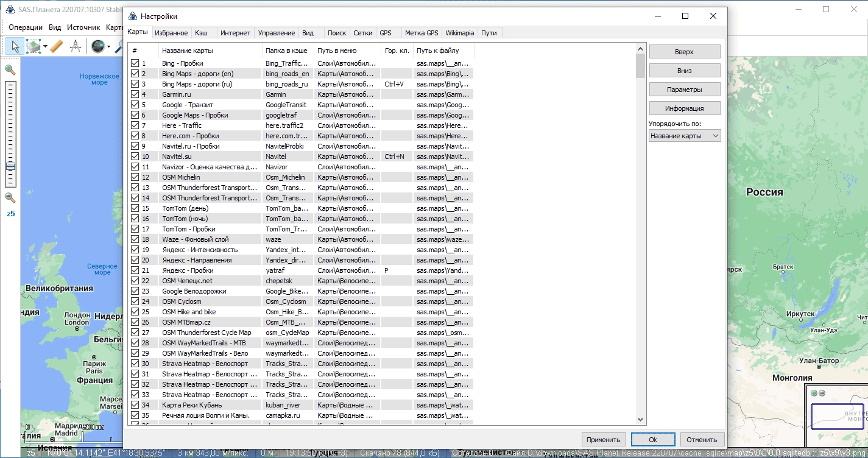Uncheck the Bing - Пробки map checkbox
Screen dimensions: 868x458
135,63
